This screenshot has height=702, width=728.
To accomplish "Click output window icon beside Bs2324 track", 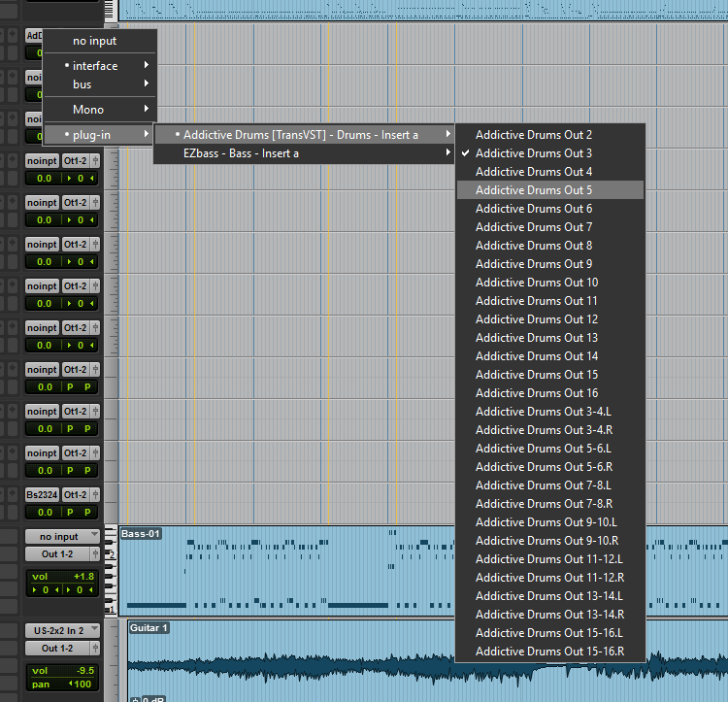I will [95, 495].
